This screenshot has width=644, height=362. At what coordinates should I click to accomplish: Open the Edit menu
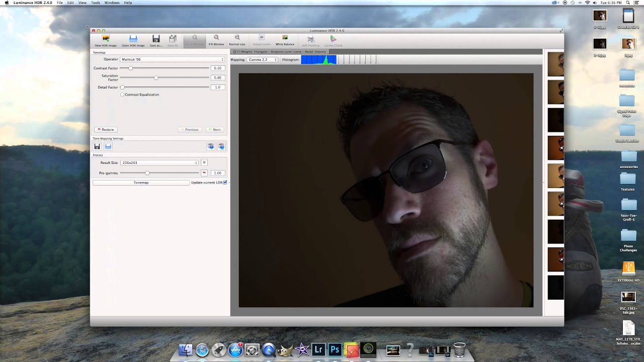pos(70,3)
